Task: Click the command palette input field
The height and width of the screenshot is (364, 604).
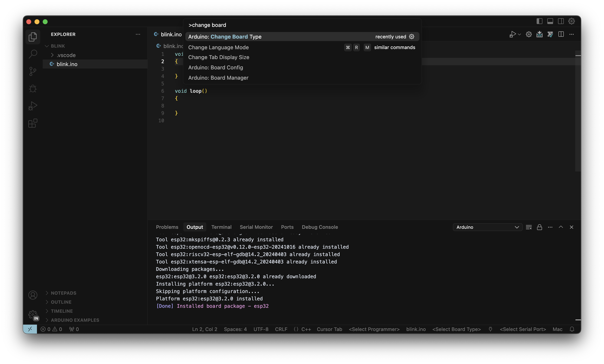Action: coord(302,25)
